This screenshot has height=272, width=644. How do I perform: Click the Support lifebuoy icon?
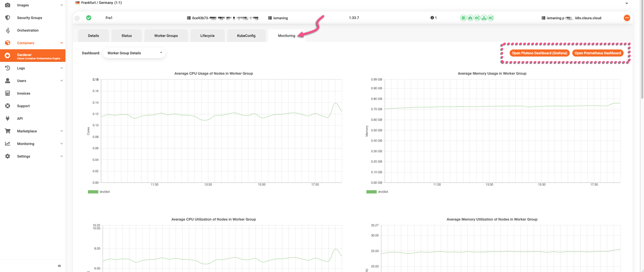tap(7, 106)
